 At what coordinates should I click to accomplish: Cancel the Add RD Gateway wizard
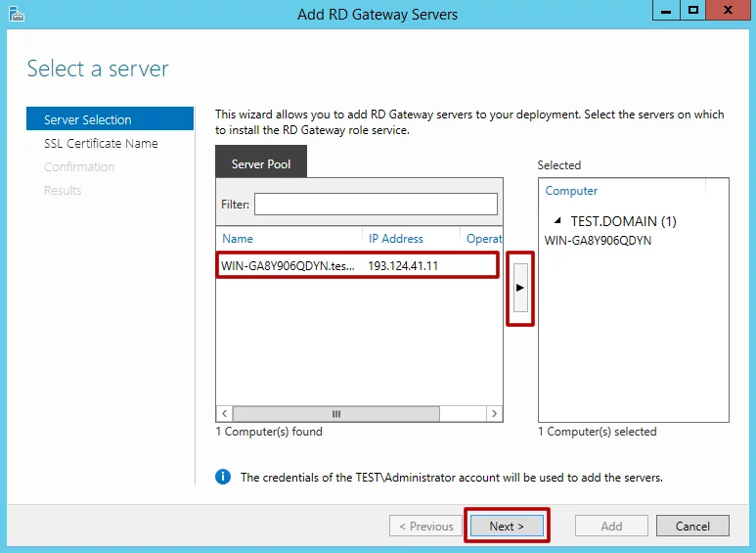692,526
